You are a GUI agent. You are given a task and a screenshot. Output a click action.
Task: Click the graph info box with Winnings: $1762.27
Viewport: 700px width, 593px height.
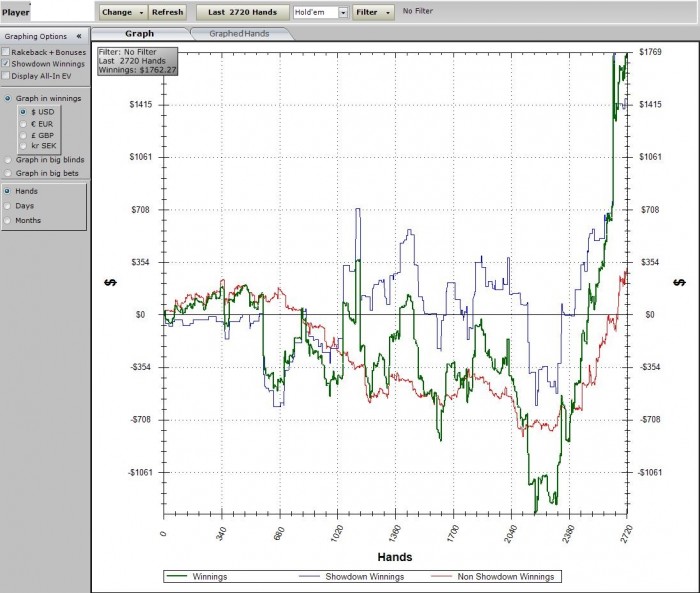pyautogui.click(x=138, y=61)
